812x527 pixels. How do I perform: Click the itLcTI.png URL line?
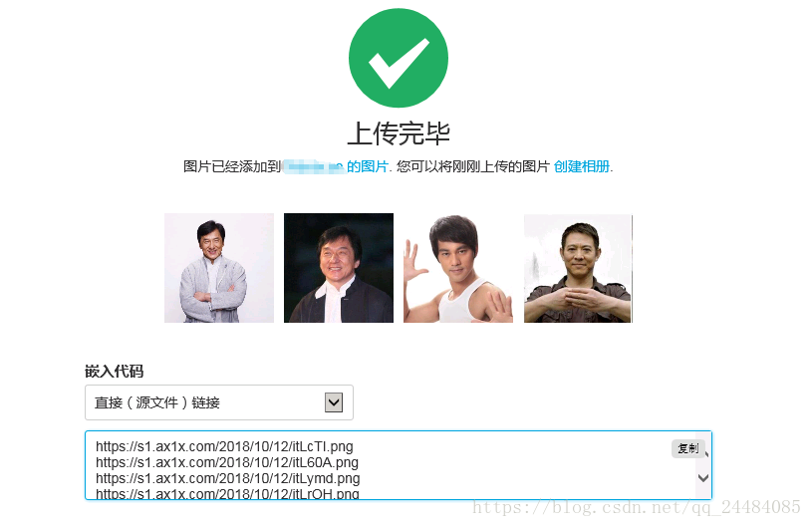coord(224,446)
